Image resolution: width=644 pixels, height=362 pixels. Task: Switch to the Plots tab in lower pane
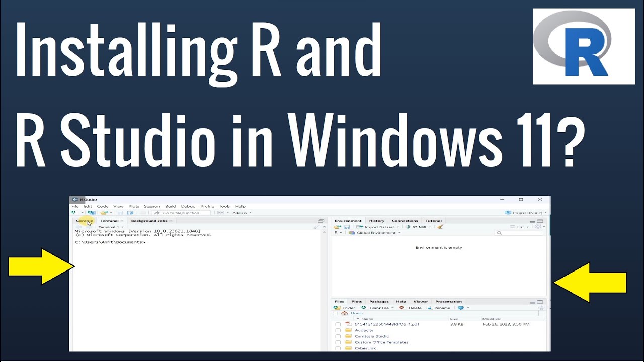(x=356, y=302)
